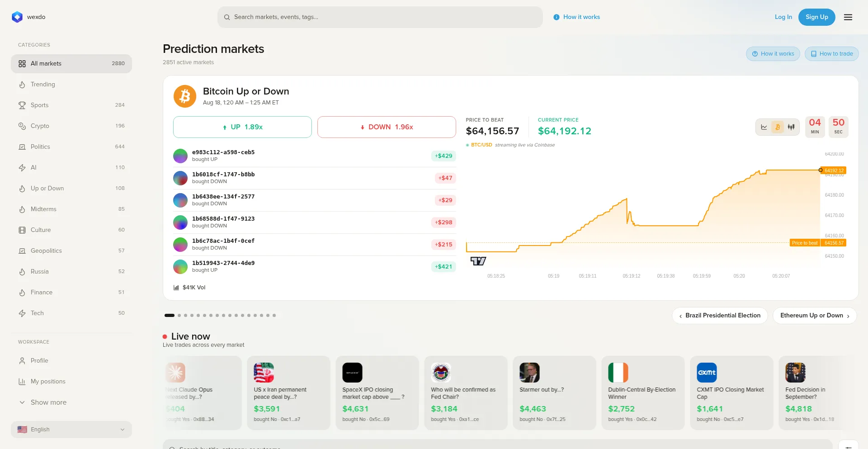Click the Price to beat chart label
This screenshot has width=868, height=449.
coord(805,243)
